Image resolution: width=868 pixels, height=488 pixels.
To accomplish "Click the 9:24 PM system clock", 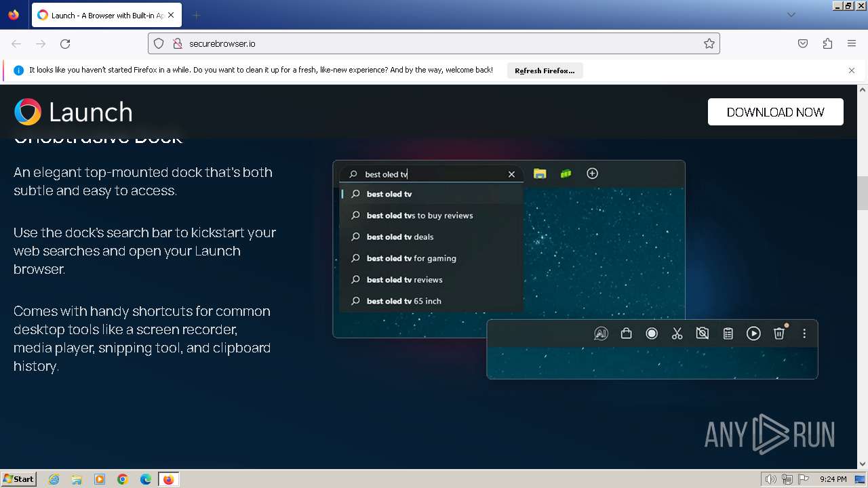I will 833,479.
